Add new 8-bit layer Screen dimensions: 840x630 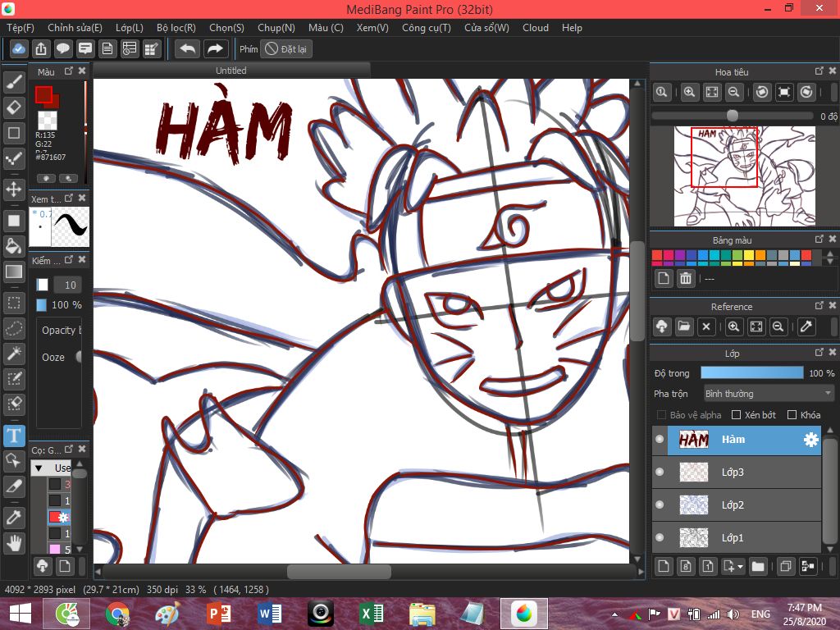click(x=686, y=566)
